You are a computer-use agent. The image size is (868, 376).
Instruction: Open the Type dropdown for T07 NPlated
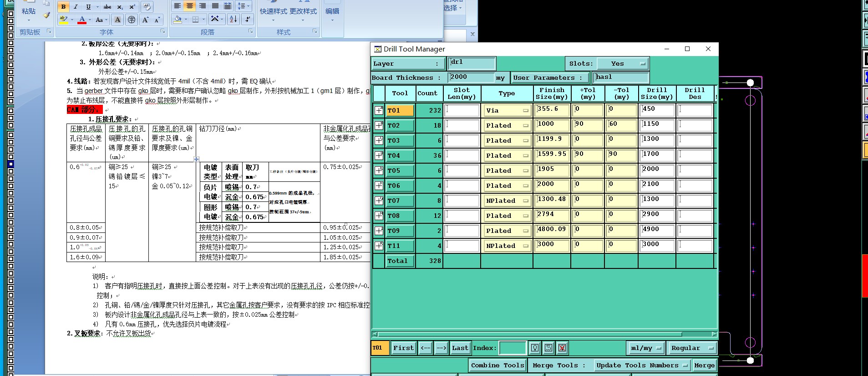pos(507,201)
